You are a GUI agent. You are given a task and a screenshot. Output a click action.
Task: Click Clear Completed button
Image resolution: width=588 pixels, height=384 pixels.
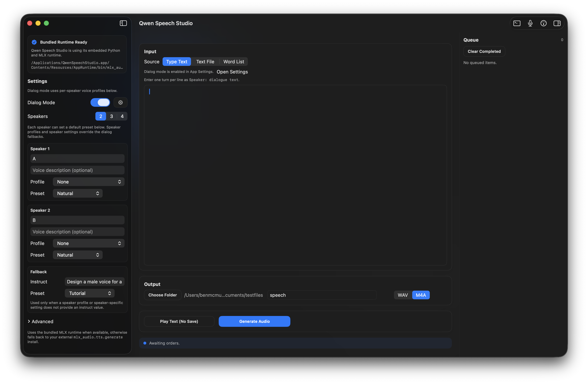coord(484,51)
